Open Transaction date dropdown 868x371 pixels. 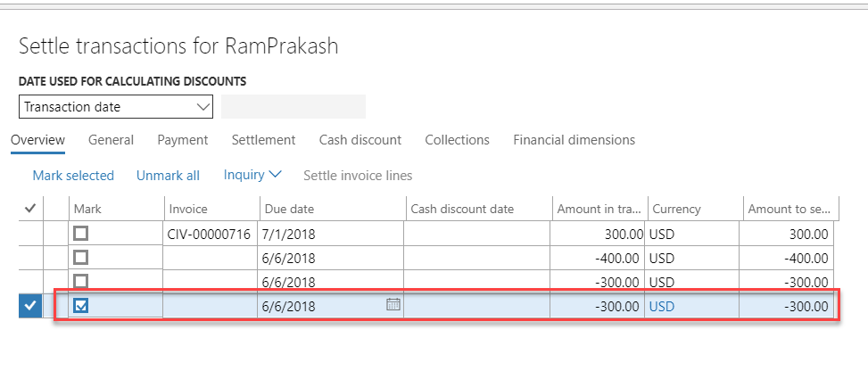click(x=116, y=107)
